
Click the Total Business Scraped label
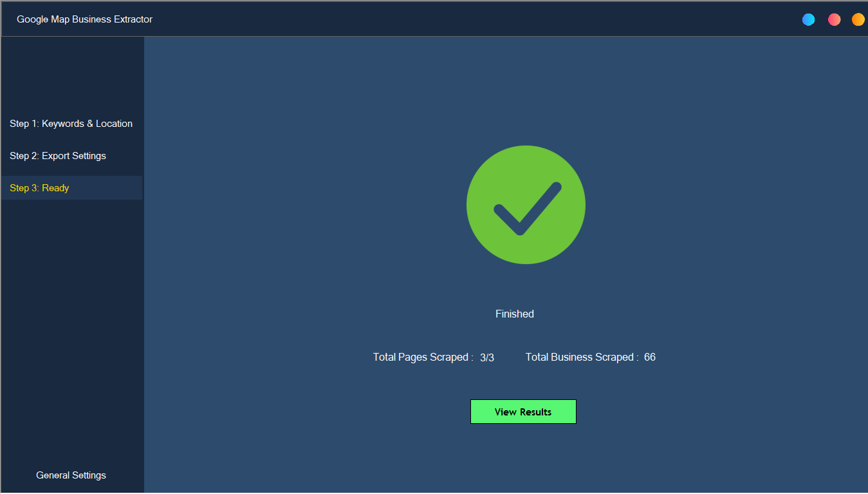click(x=582, y=357)
